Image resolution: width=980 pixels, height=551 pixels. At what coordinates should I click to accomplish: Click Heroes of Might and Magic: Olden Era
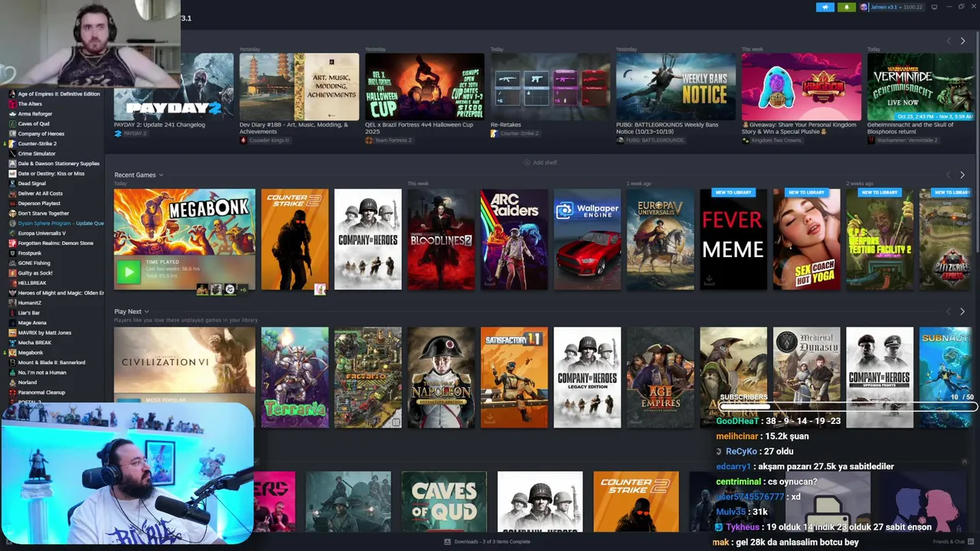[60, 293]
